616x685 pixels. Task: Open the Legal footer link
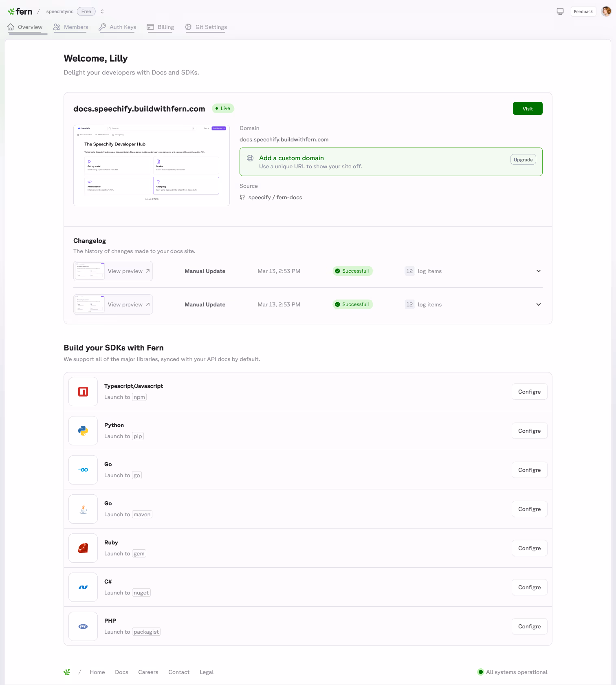click(x=207, y=672)
